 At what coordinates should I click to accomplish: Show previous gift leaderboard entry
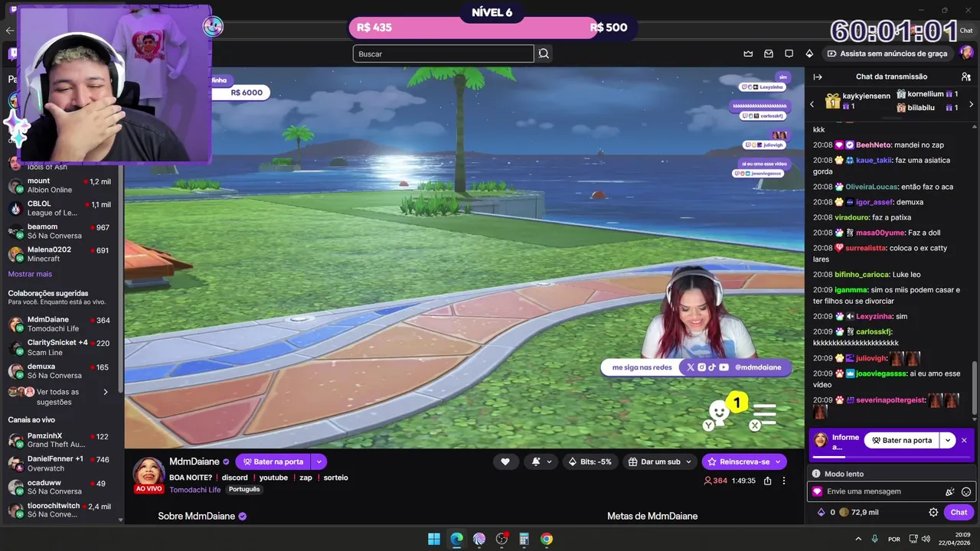[x=812, y=104]
